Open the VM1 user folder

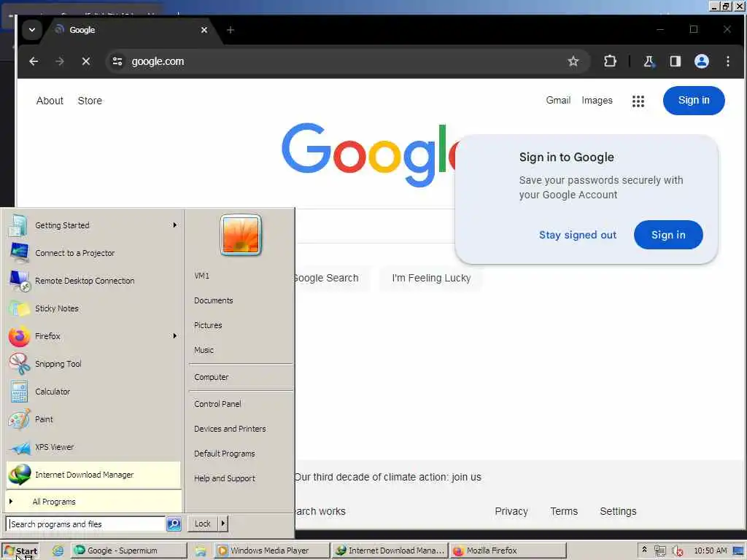pos(241,276)
